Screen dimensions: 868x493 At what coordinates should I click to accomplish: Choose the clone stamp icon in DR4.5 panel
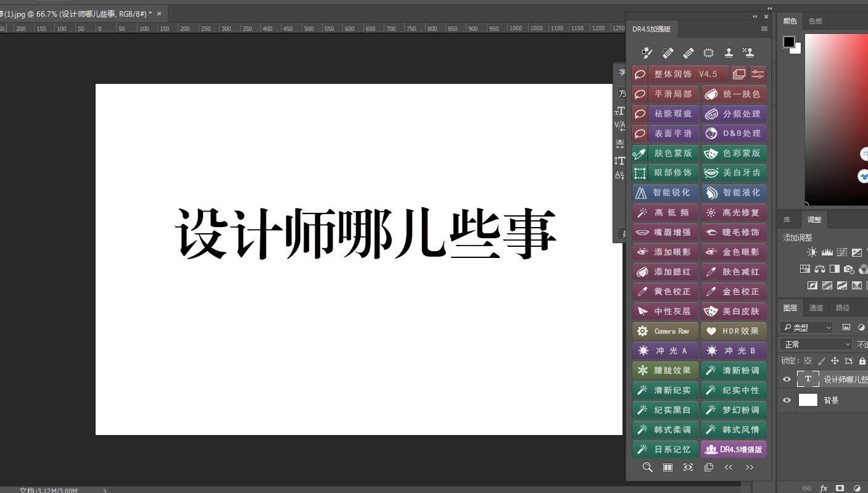(x=729, y=52)
